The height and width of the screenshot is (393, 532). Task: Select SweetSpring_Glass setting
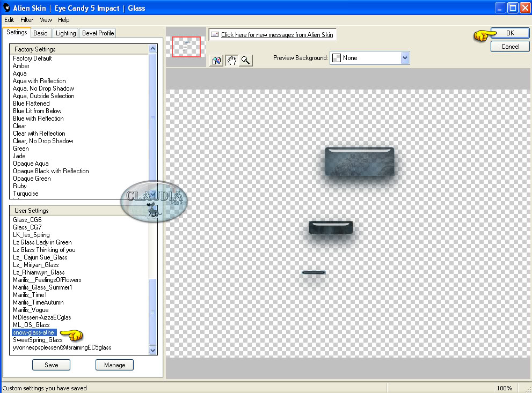(x=38, y=340)
